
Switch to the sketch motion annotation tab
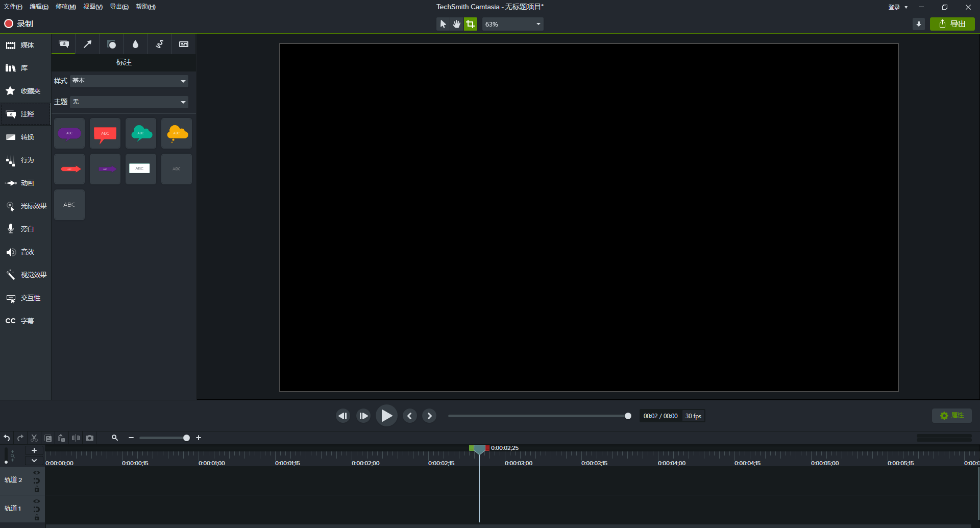[x=160, y=44]
